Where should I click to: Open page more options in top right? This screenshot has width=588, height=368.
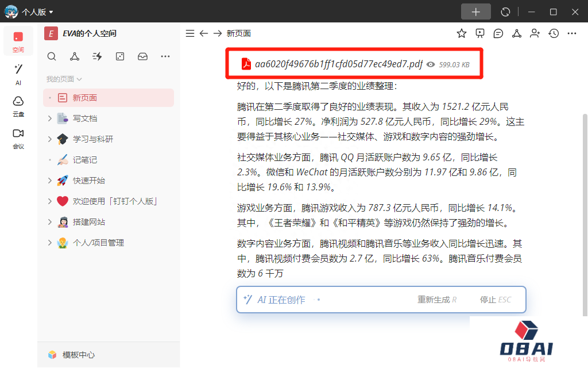coord(572,33)
